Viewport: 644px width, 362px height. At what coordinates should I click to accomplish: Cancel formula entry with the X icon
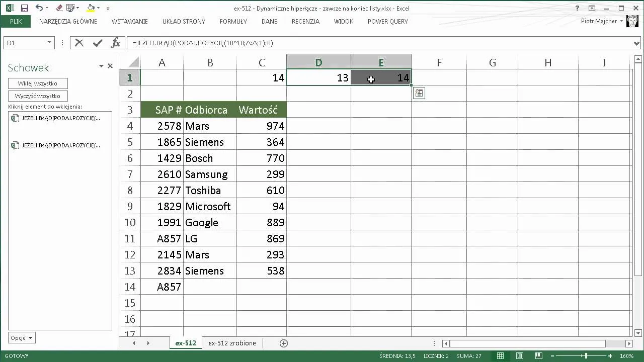click(79, 43)
